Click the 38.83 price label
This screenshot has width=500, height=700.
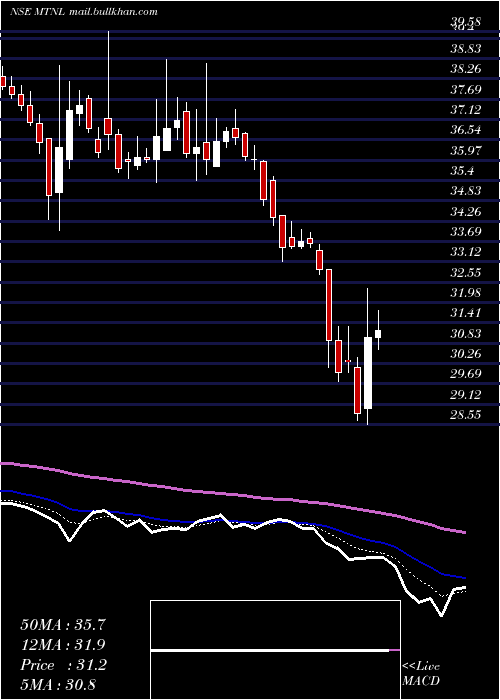coord(466,48)
